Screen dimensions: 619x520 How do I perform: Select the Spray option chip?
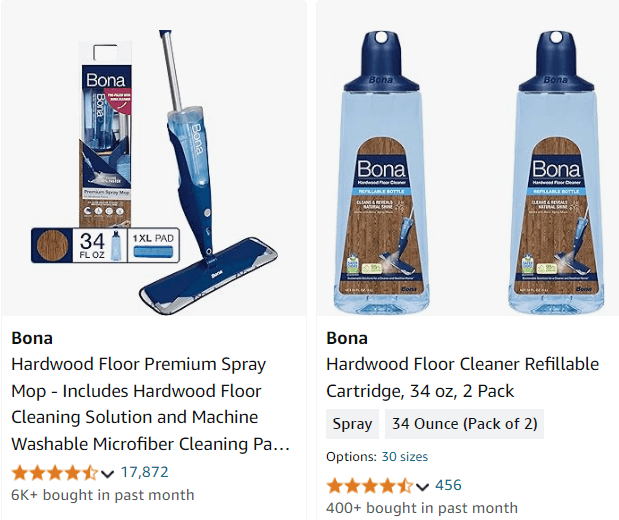click(352, 424)
